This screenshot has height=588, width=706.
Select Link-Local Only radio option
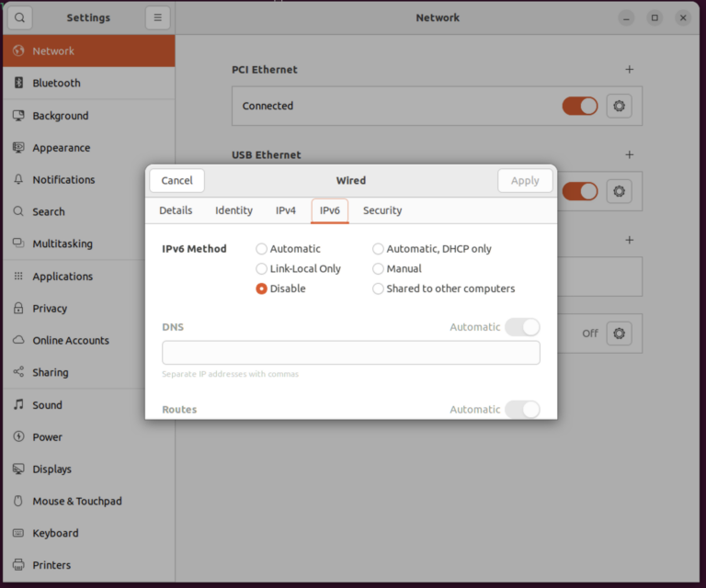262,268
